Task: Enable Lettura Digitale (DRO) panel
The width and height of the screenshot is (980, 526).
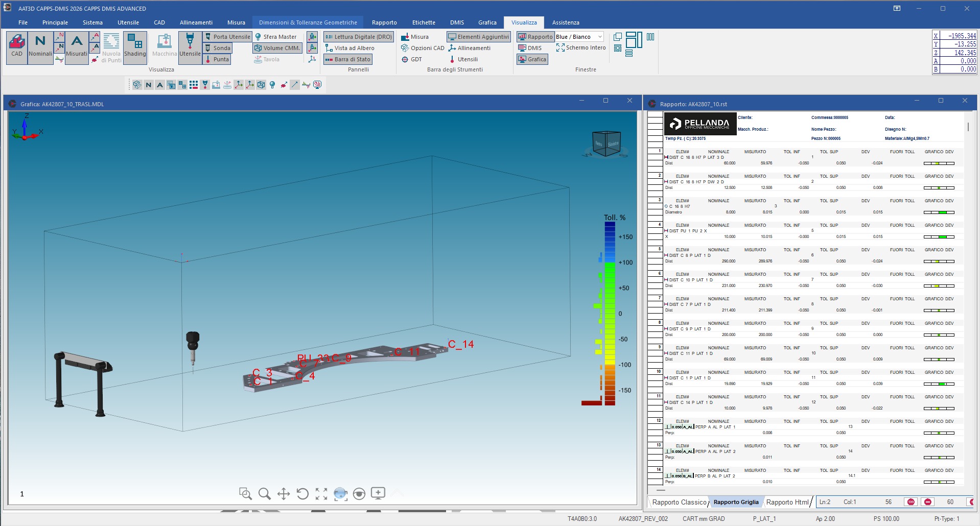Action: (358, 37)
